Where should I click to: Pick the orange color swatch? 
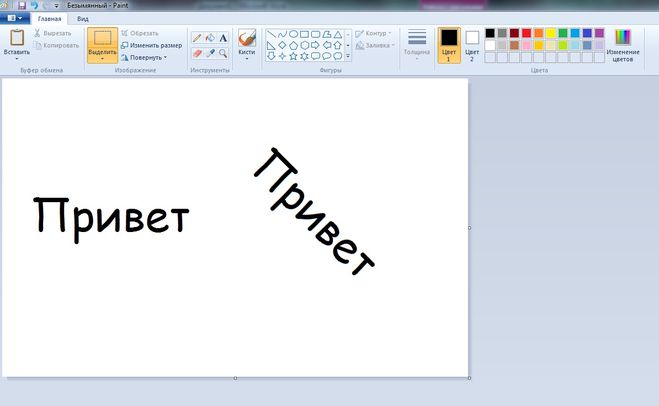click(x=539, y=33)
